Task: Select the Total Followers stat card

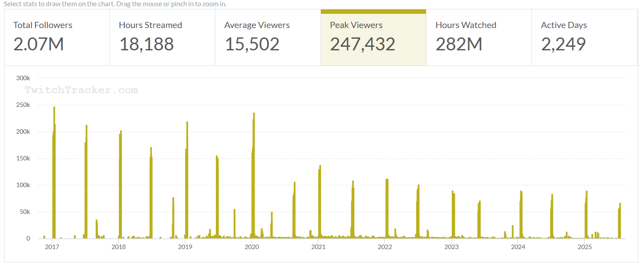Action: [x=57, y=37]
